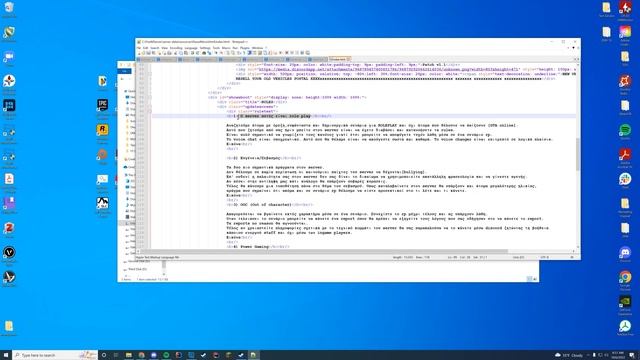Click the Redo toolbar icon
The image size is (640, 360).
coord(198,53)
